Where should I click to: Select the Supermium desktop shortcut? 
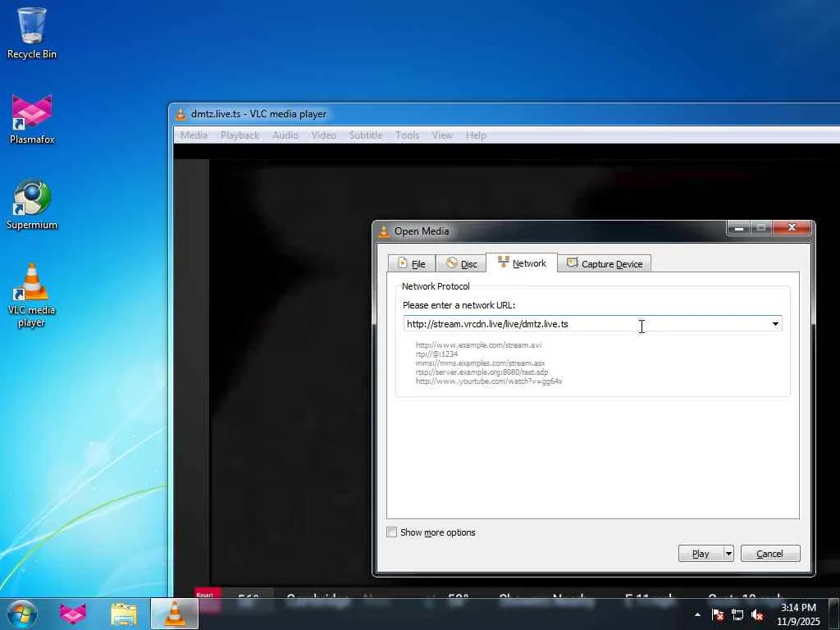click(x=32, y=204)
